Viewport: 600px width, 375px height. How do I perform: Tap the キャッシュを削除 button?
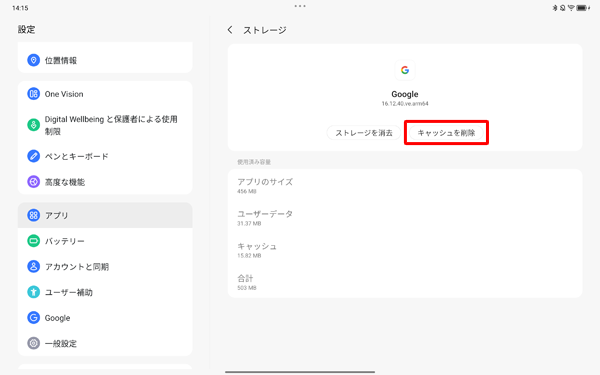pos(446,133)
